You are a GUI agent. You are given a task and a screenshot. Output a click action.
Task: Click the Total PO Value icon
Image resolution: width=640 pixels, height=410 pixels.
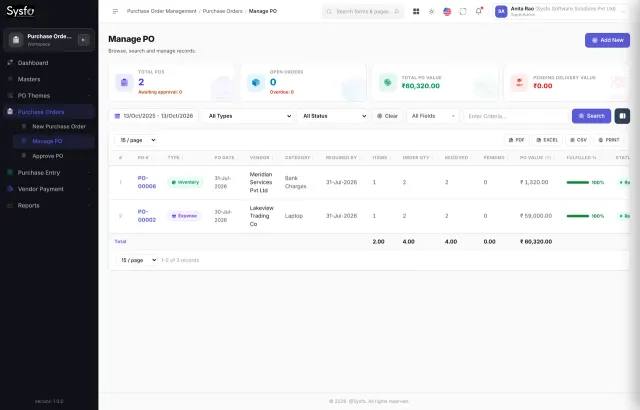pos(387,82)
